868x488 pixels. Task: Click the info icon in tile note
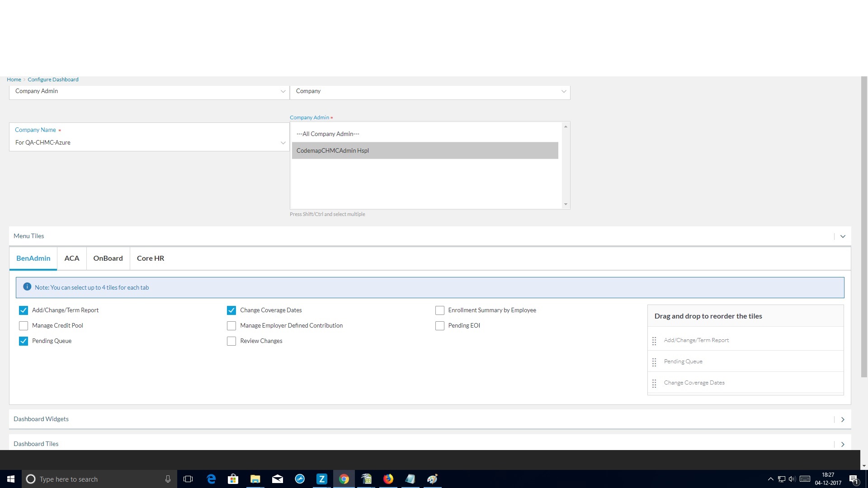(x=27, y=287)
